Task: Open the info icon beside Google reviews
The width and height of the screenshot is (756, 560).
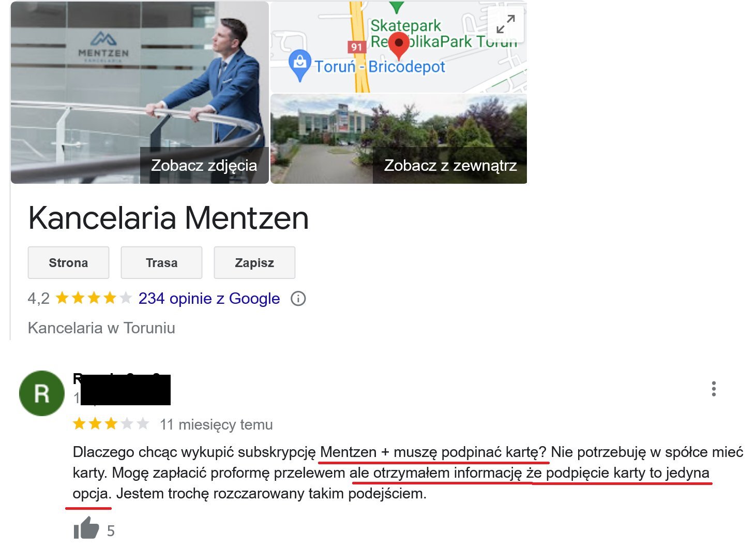Action: [x=298, y=299]
